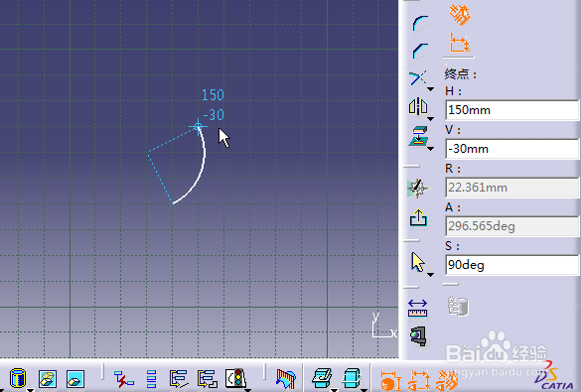Screen dimensions: 581x392
Task: Click the two-boxes view icon
Action: [48, 379]
